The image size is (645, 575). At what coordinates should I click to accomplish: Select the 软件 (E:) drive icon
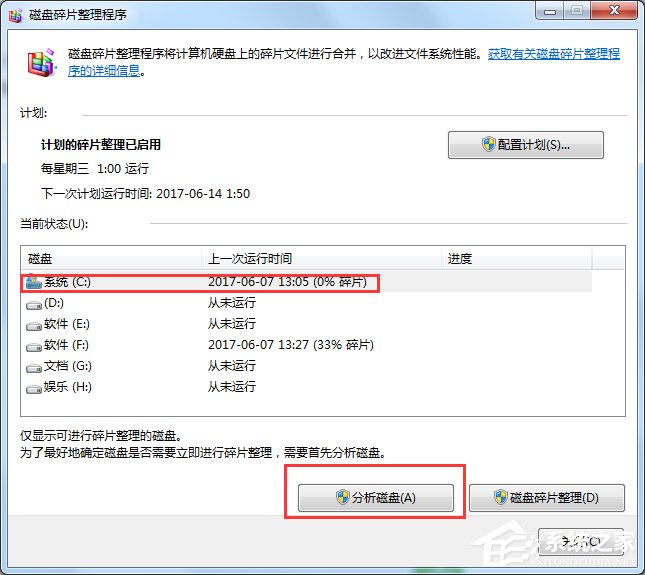click(x=33, y=324)
